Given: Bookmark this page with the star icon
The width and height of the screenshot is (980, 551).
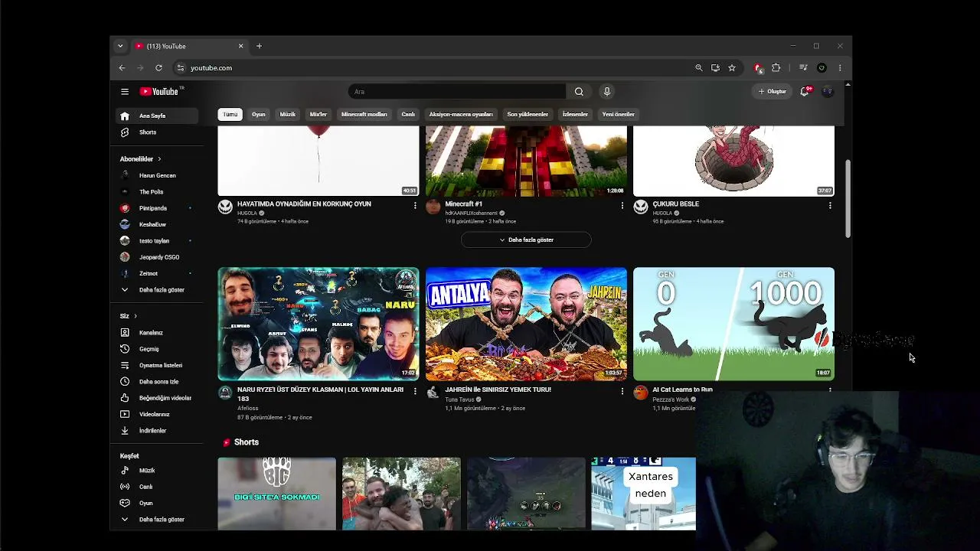Looking at the screenshot, I should click(732, 68).
